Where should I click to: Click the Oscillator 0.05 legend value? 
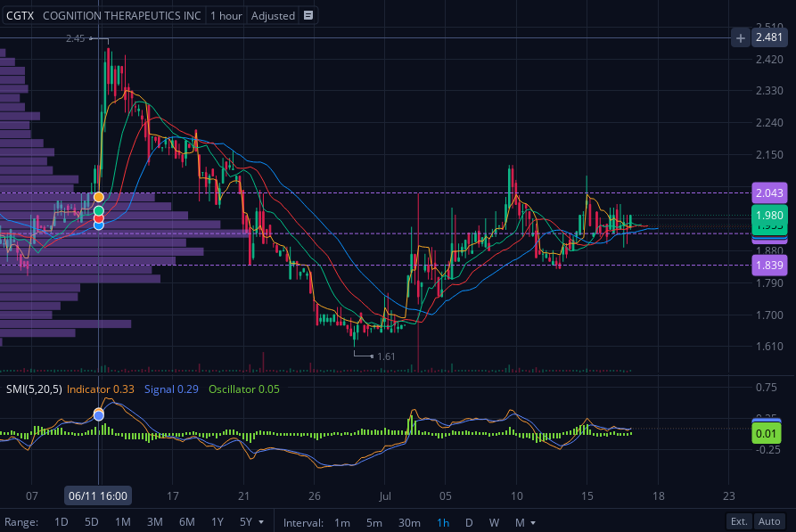click(244, 389)
